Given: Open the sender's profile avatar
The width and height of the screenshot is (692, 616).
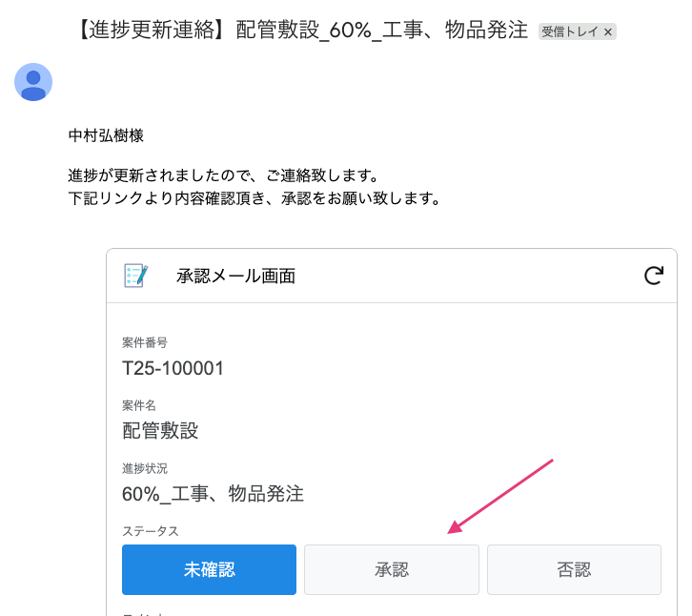Looking at the screenshot, I should coord(33,82).
